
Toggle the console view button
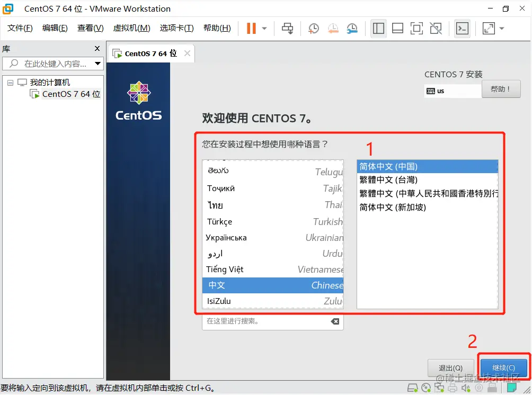coord(462,28)
